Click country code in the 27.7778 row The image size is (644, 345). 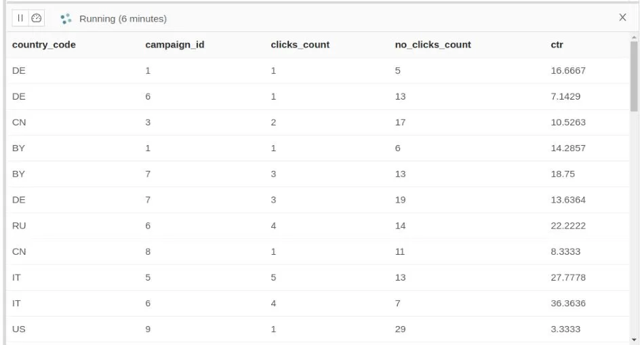click(x=16, y=278)
